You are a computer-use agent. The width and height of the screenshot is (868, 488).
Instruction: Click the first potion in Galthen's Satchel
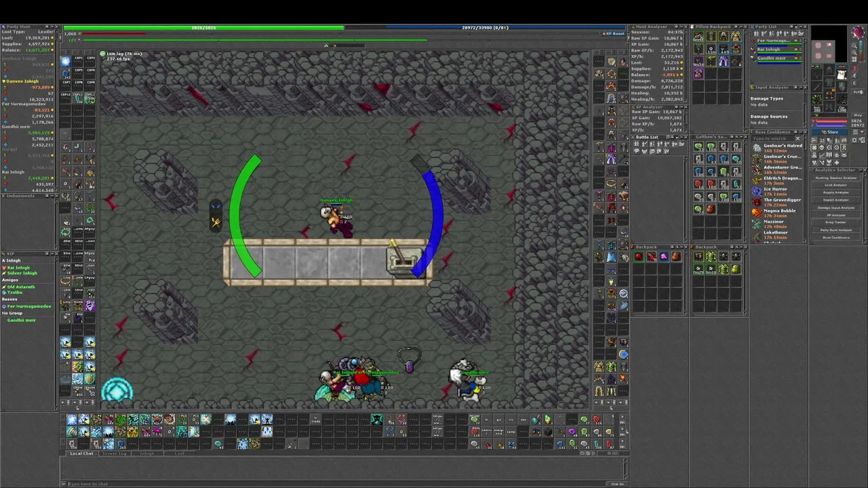click(698, 146)
